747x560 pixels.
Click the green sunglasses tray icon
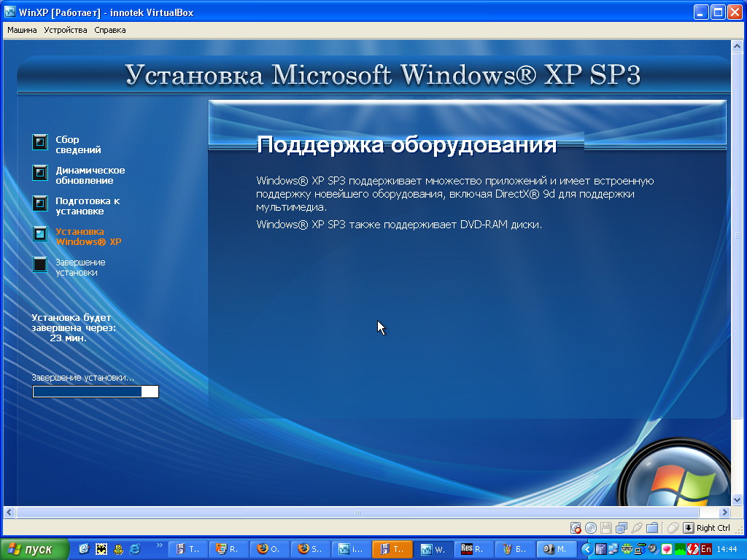[x=627, y=550]
